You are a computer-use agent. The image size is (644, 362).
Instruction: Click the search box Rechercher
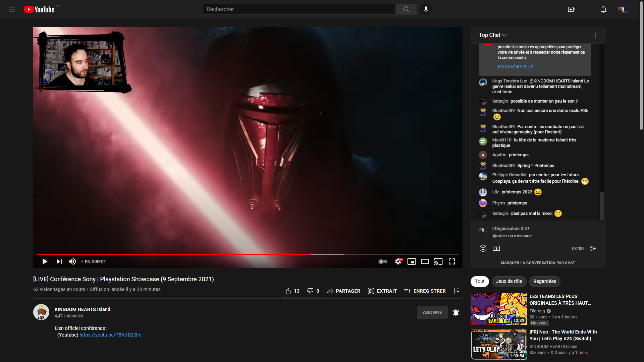(x=299, y=9)
